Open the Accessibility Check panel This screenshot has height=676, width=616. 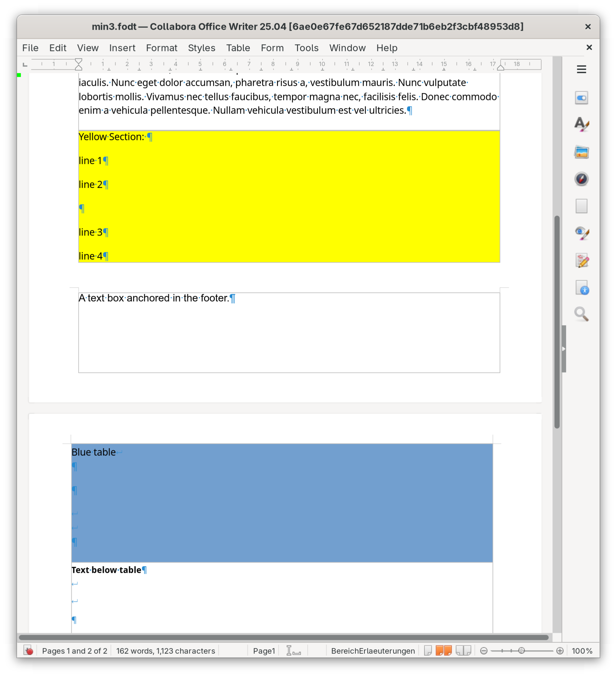point(581,288)
